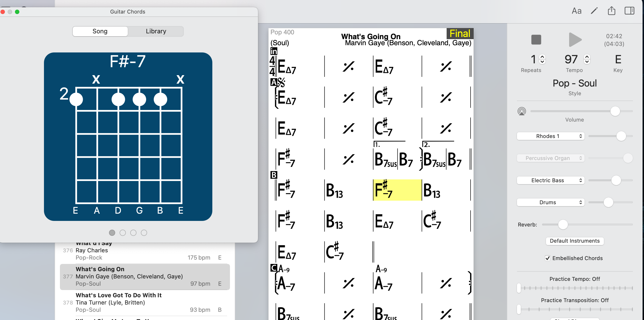The width and height of the screenshot is (644, 320).
Task: Adjust the Practice Tempo slider
Action: coord(574,288)
